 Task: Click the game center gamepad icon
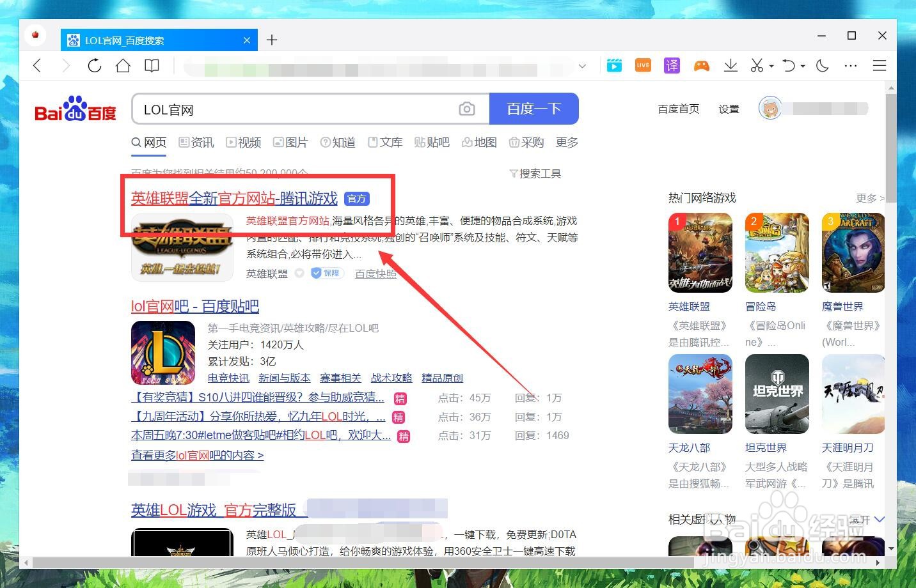702,65
